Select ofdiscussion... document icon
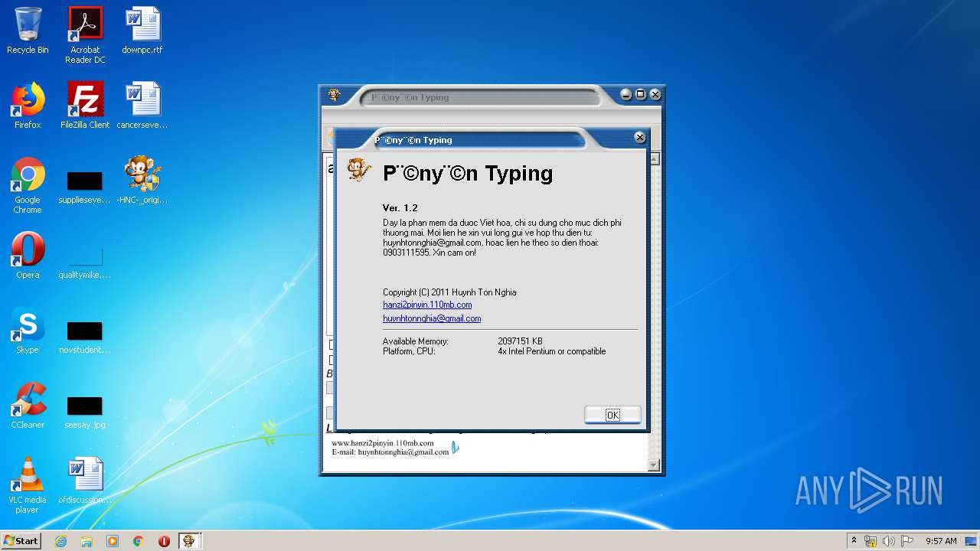The height and width of the screenshot is (551, 980). click(x=85, y=481)
